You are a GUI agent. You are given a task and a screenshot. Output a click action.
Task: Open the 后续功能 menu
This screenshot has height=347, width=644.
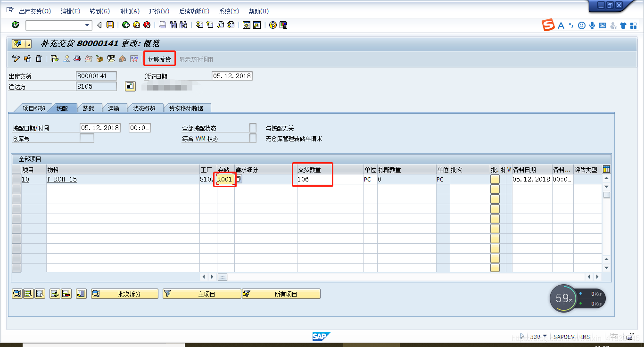click(x=194, y=11)
